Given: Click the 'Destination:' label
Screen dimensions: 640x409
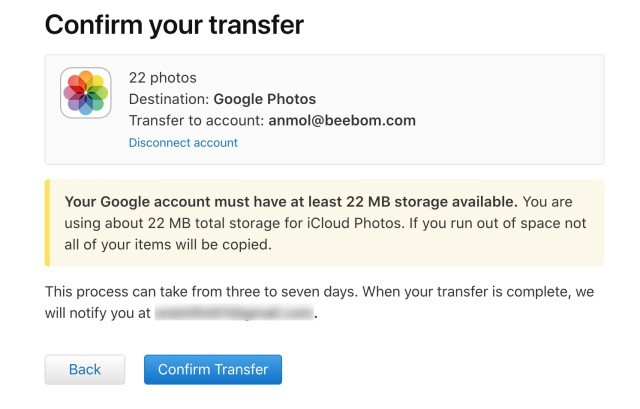Looking at the screenshot, I should pos(169,99).
